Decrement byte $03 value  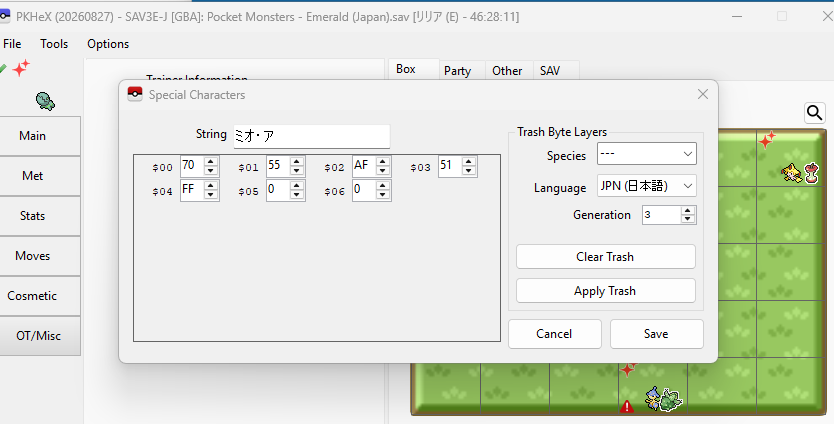(x=469, y=170)
